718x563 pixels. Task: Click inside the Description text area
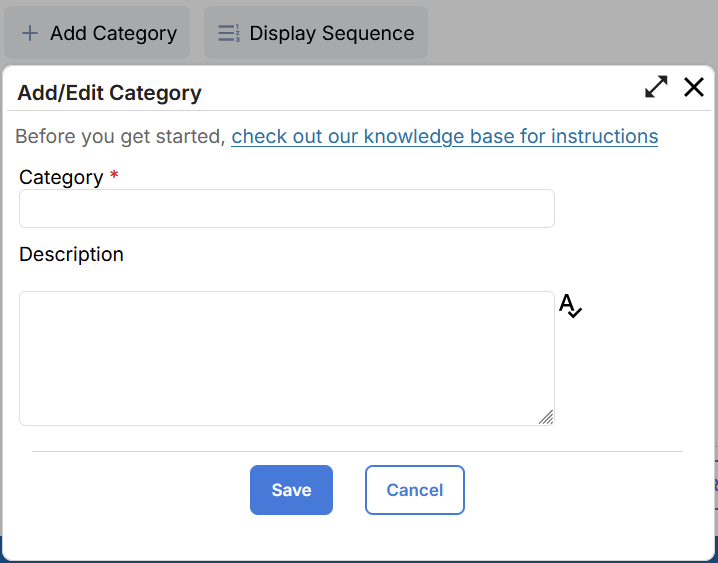coord(286,358)
